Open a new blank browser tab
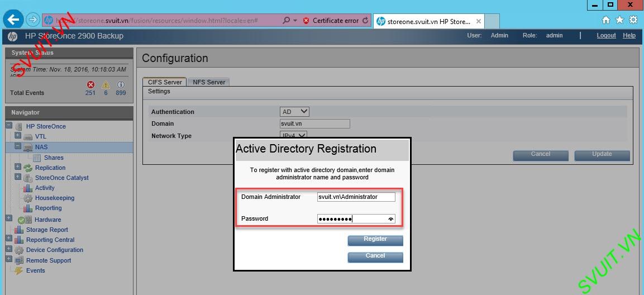The height and width of the screenshot is (295, 644). [492, 21]
